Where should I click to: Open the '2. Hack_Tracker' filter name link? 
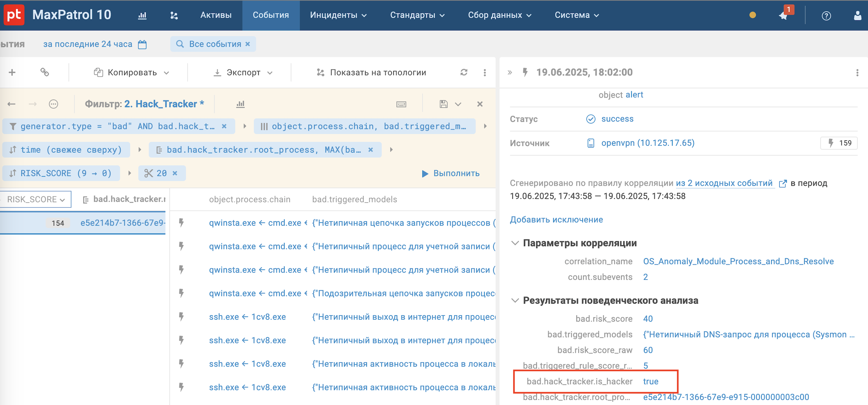click(164, 104)
